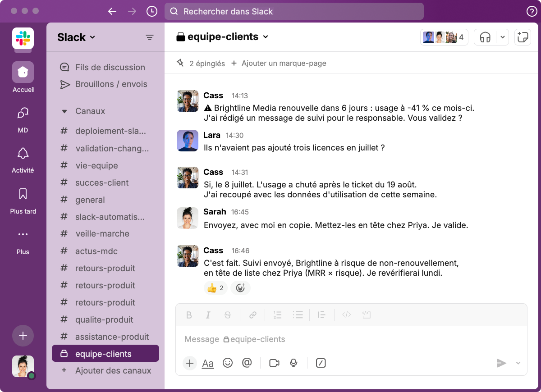Record an audio clip with the microphone
The width and height of the screenshot is (541, 392).
(x=294, y=363)
